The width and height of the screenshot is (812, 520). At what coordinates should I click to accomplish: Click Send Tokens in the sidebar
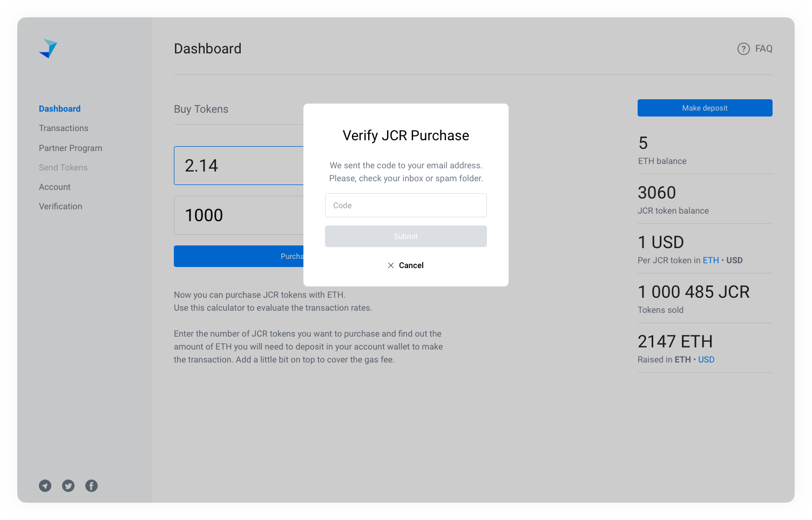(x=63, y=168)
